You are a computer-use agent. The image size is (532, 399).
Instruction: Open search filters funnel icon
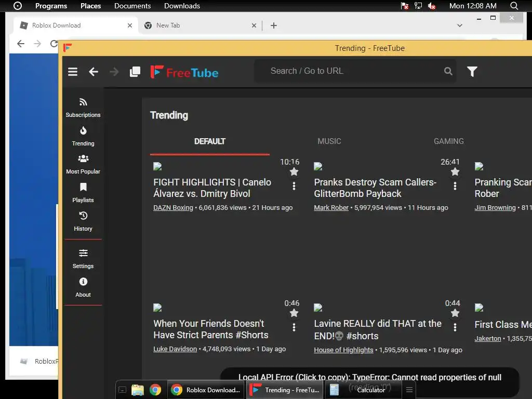[472, 71]
